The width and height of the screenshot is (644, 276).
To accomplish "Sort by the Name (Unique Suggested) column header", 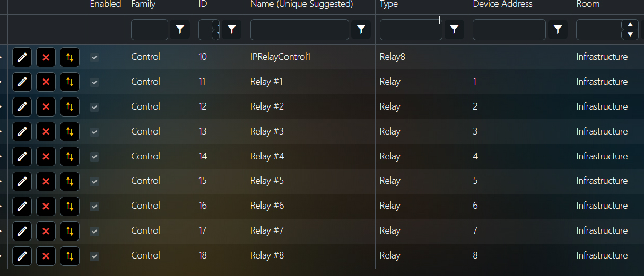I will click(301, 4).
